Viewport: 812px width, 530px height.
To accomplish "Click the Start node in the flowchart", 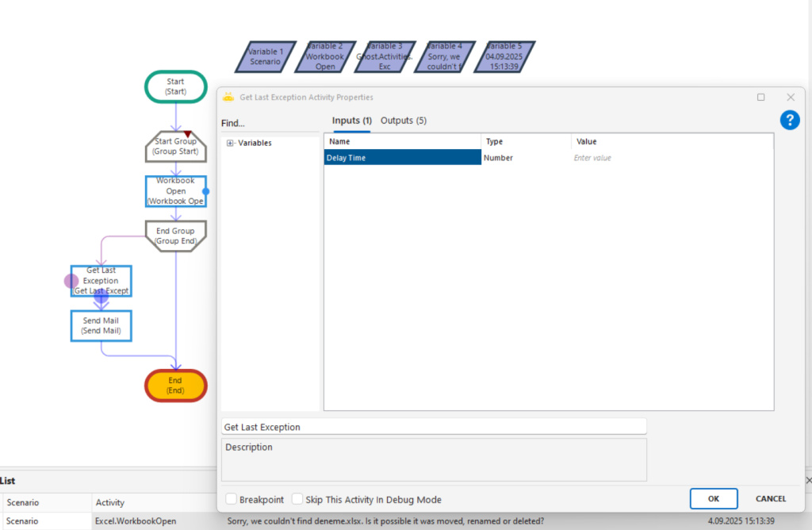I will coord(175,86).
